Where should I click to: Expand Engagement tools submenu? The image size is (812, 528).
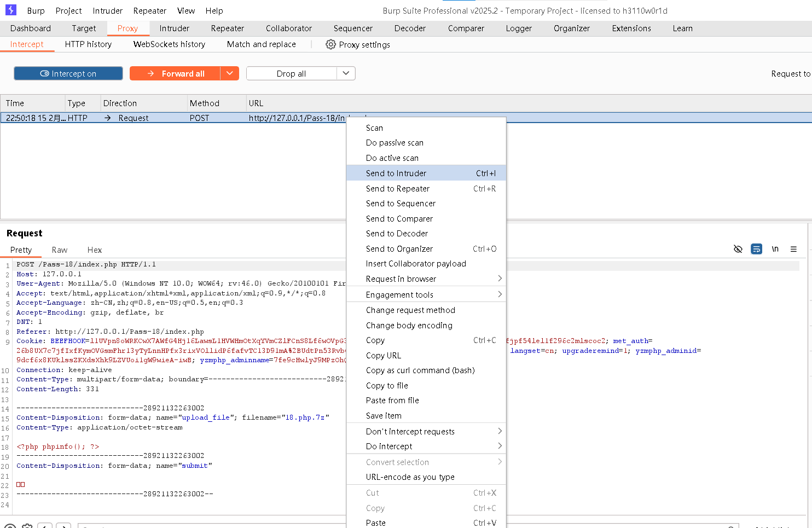[426, 294]
